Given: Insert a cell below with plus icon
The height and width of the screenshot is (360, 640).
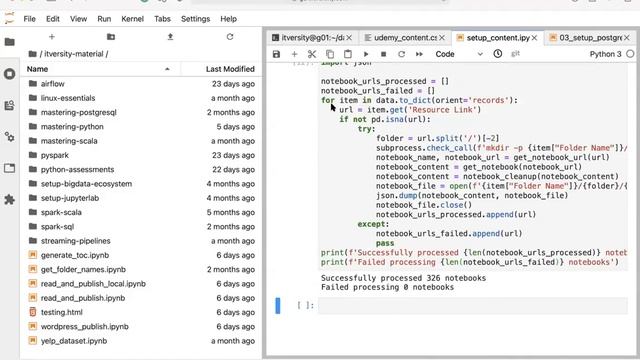Looking at the screenshot, I should (294, 54).
